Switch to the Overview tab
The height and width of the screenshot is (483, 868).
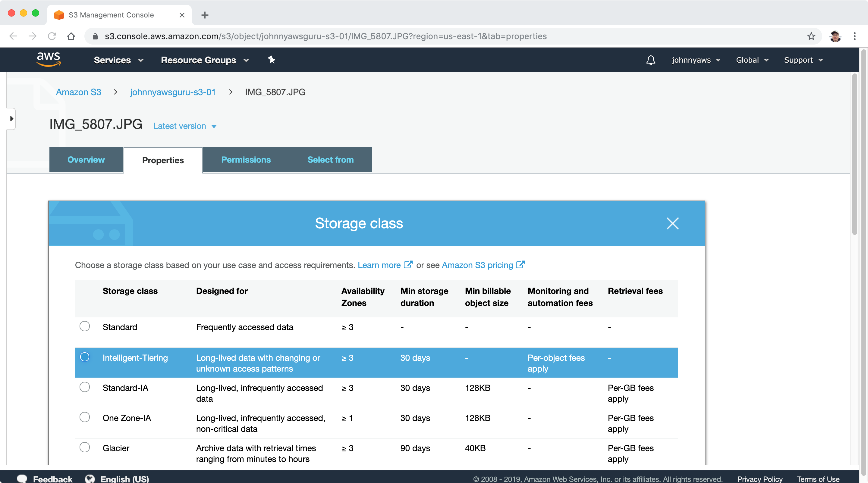pyautogui.click(x=86, y=160)
